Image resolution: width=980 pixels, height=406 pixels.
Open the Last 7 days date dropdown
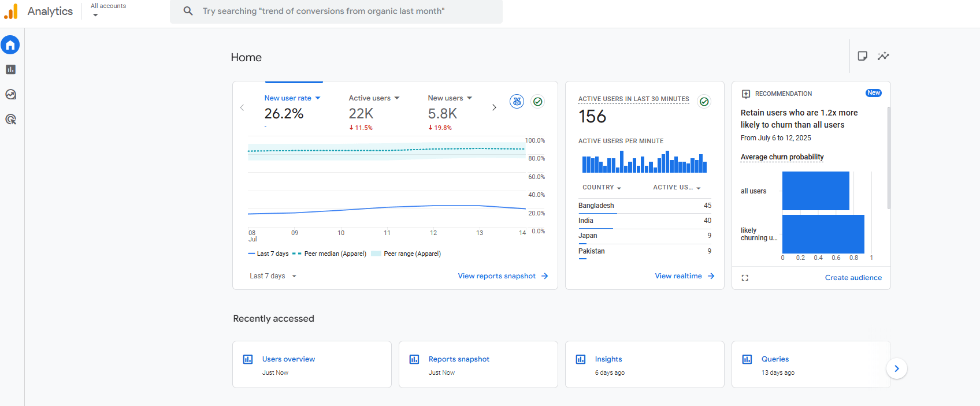coord(273,276)
